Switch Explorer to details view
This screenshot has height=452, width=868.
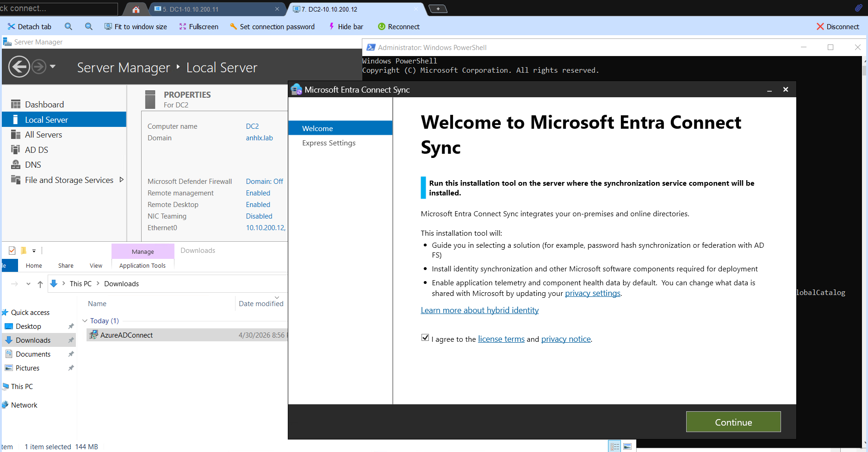pyautogui.click(x=614, y=446)
